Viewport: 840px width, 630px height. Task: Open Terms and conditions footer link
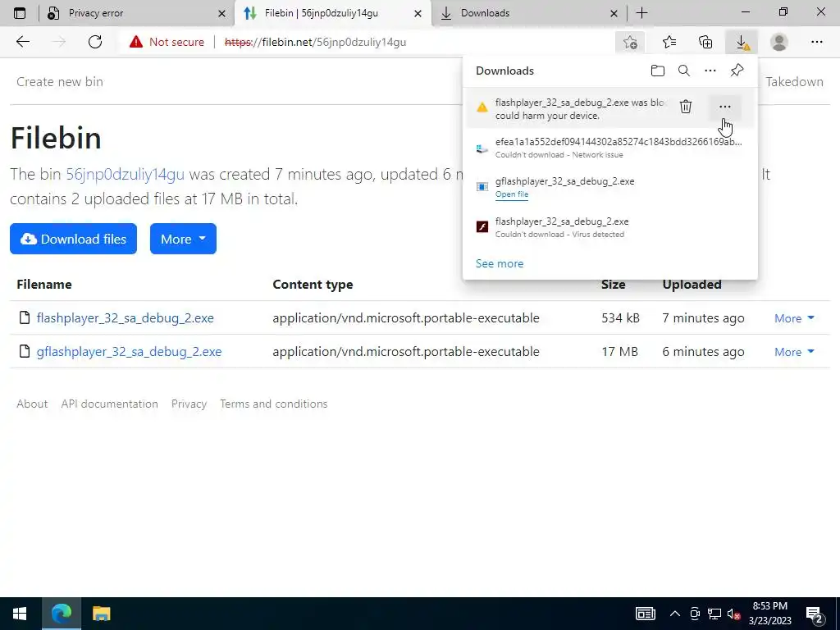click(274, 404)
